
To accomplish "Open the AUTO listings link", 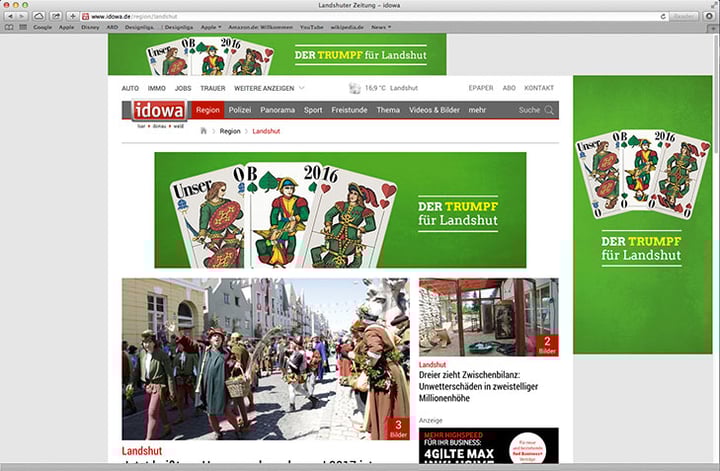I will click(130, 88).
